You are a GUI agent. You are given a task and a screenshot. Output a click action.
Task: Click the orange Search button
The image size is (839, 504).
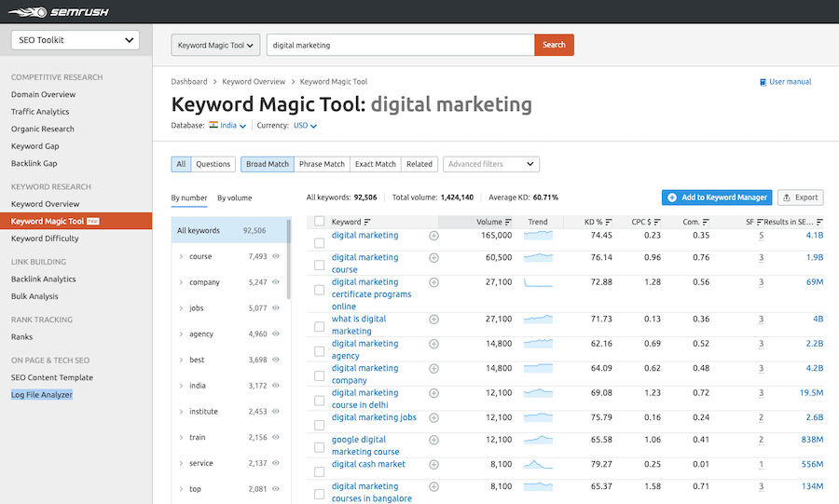click(554, 45)
